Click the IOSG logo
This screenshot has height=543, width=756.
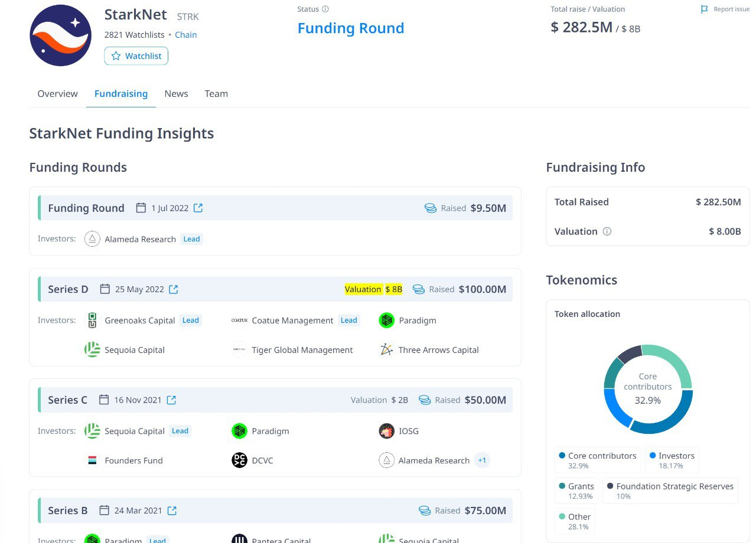pos(386,431)
